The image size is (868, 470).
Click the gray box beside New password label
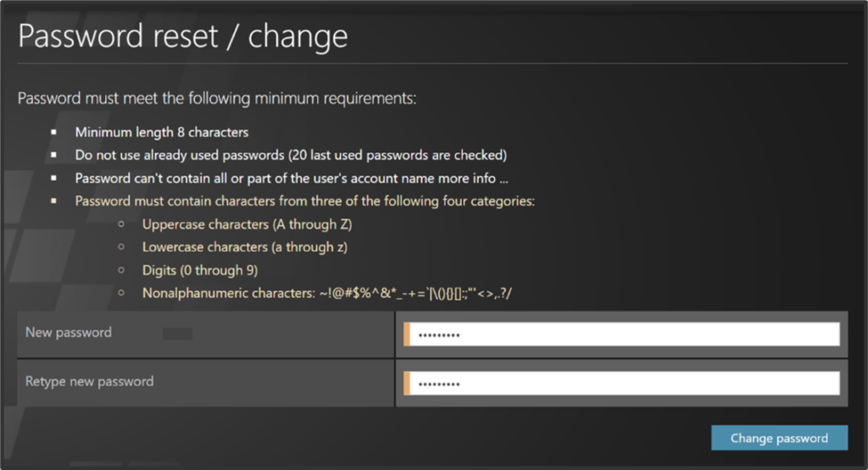tap(177, 334)
